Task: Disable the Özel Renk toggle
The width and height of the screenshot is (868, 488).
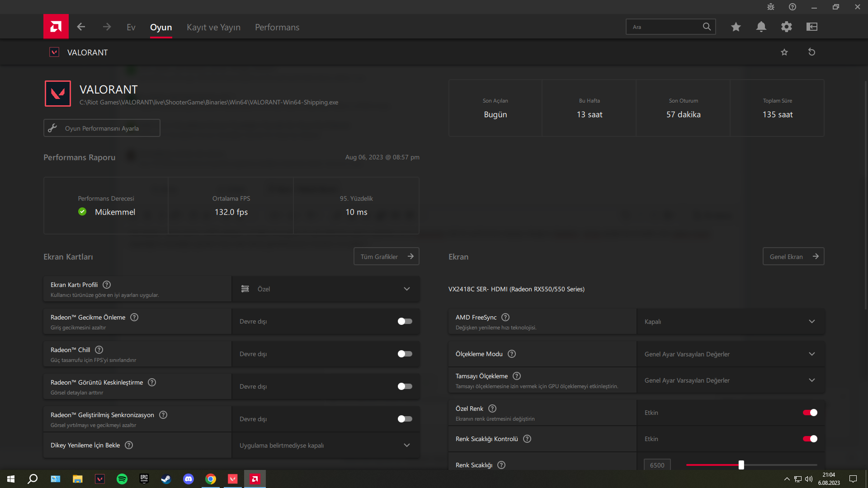Action: (810, 413)
